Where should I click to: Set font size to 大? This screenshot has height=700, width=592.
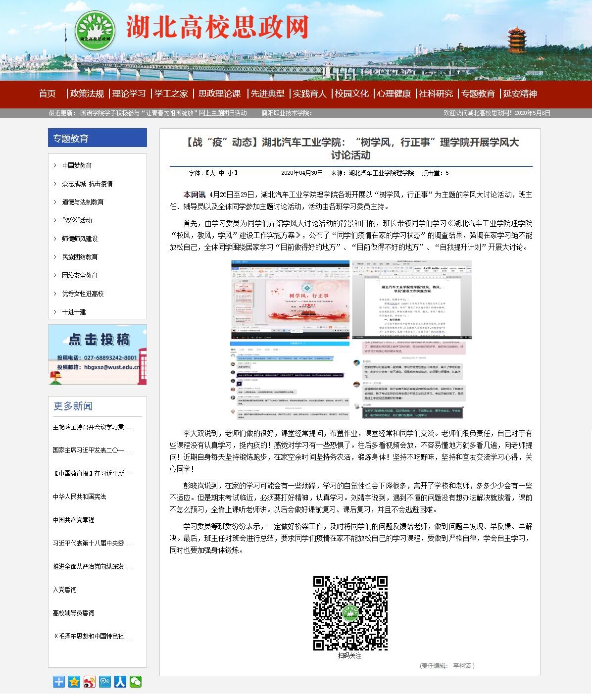[212, 173]
